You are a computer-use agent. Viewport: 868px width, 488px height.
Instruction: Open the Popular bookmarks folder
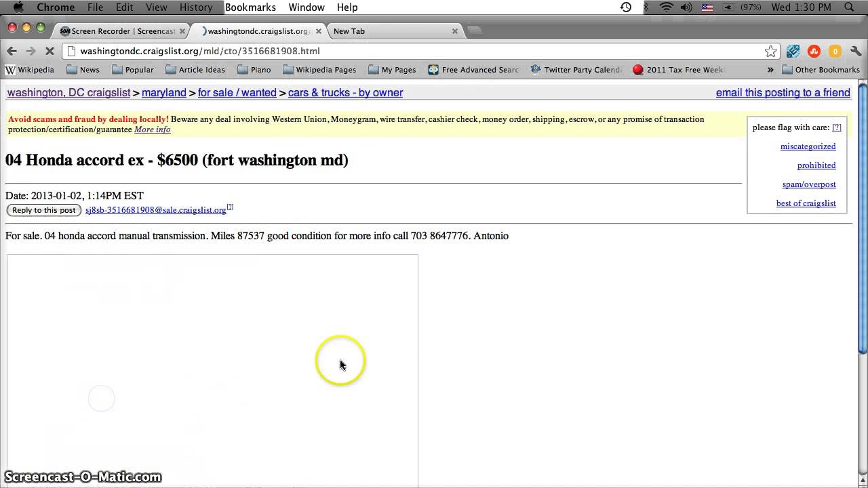point(133,70)
